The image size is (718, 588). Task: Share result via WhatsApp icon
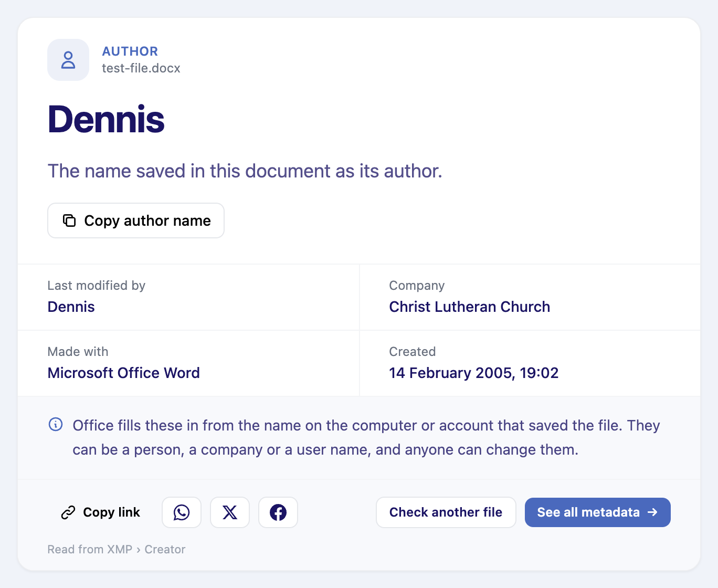click(182, 512)
